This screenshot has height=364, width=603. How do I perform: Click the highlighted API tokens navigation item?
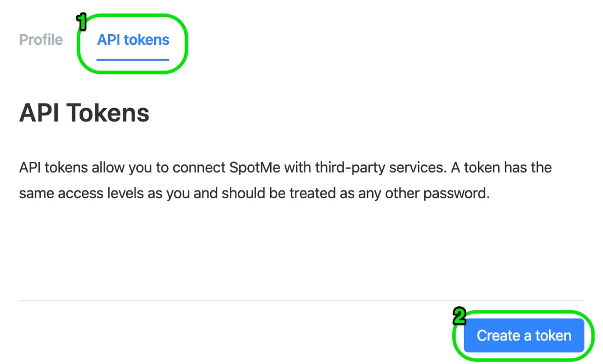[133, 39]
